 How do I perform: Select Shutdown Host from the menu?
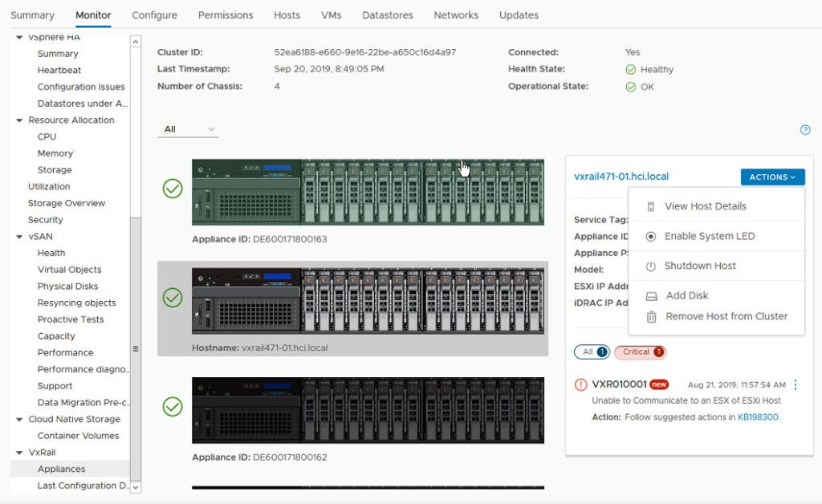pyautogui.click(x=717, y=266)
